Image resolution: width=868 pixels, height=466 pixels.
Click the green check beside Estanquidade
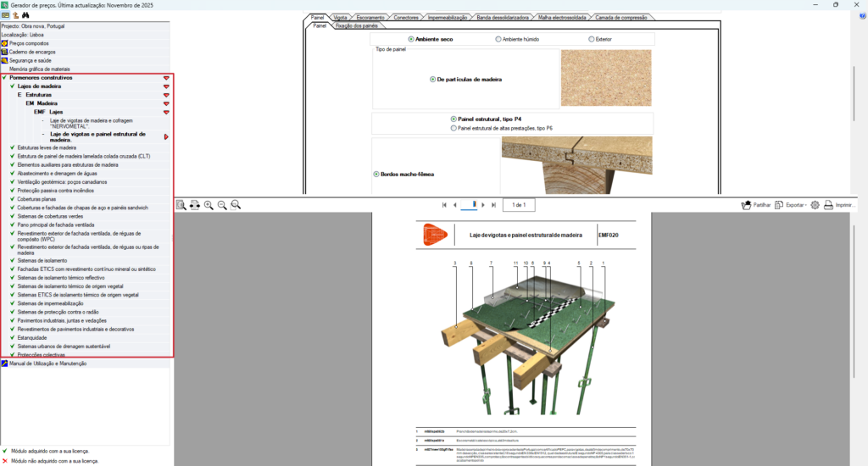(x=12, y=337)
